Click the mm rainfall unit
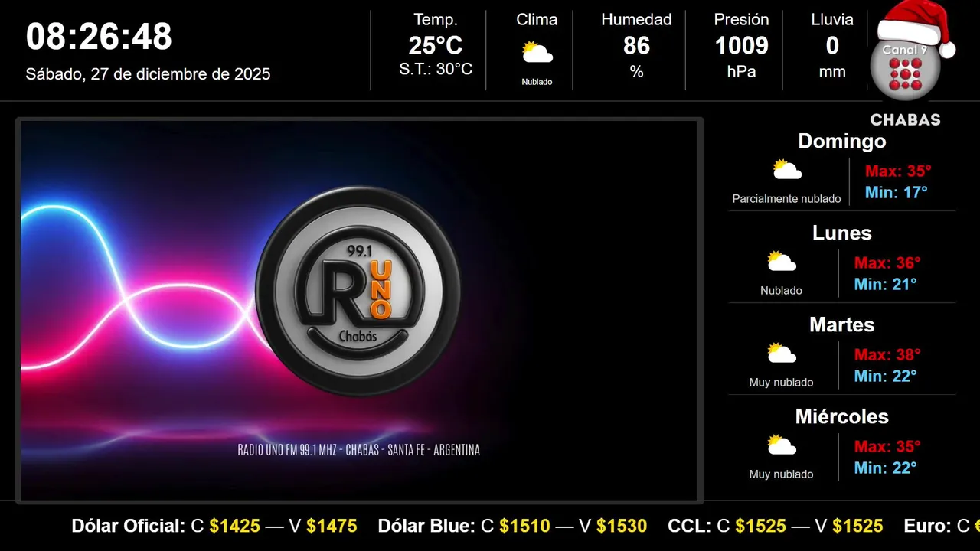Viewport: 980px width, 551px height. [x=832, y=72]
